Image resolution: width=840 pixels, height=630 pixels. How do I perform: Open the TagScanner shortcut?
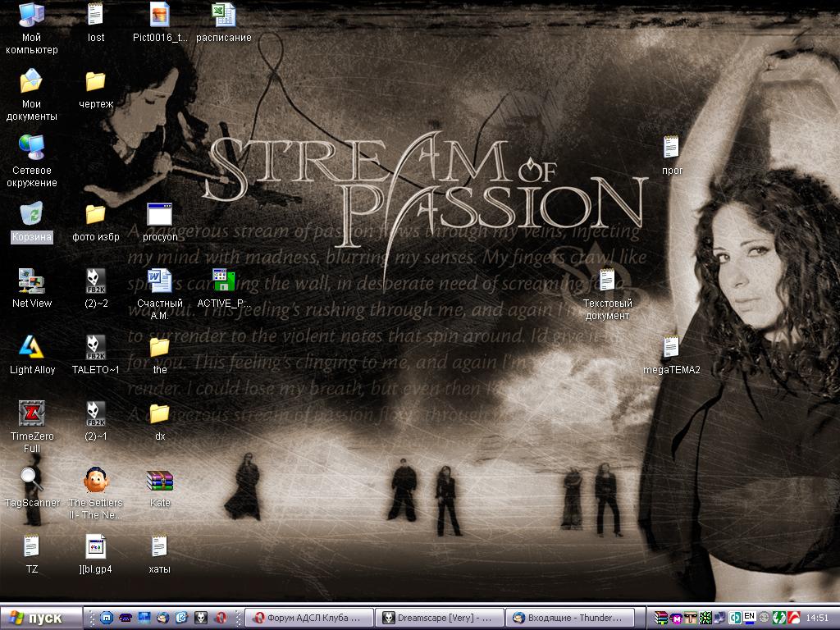tap(31, 481)
